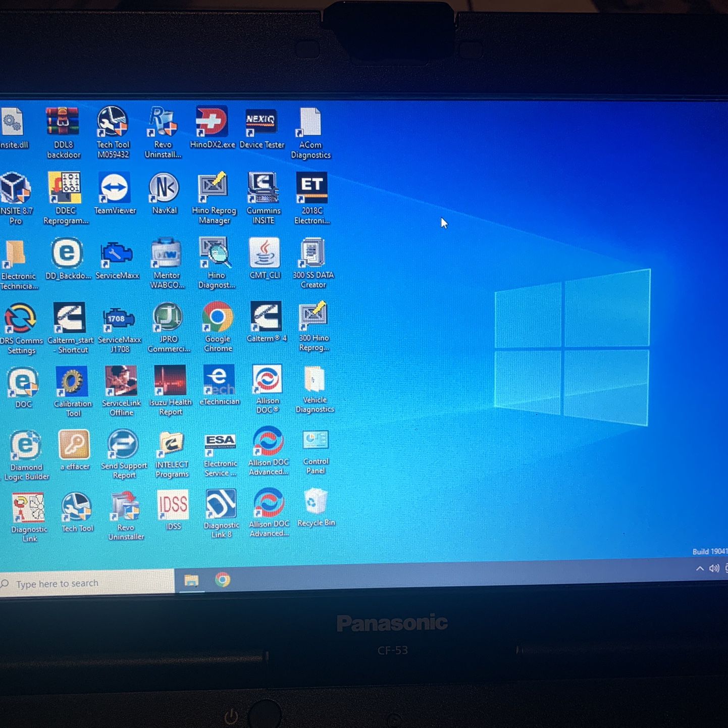Open the "a effacer" key icon
This screenshot has width=728, height=728.
74,445
